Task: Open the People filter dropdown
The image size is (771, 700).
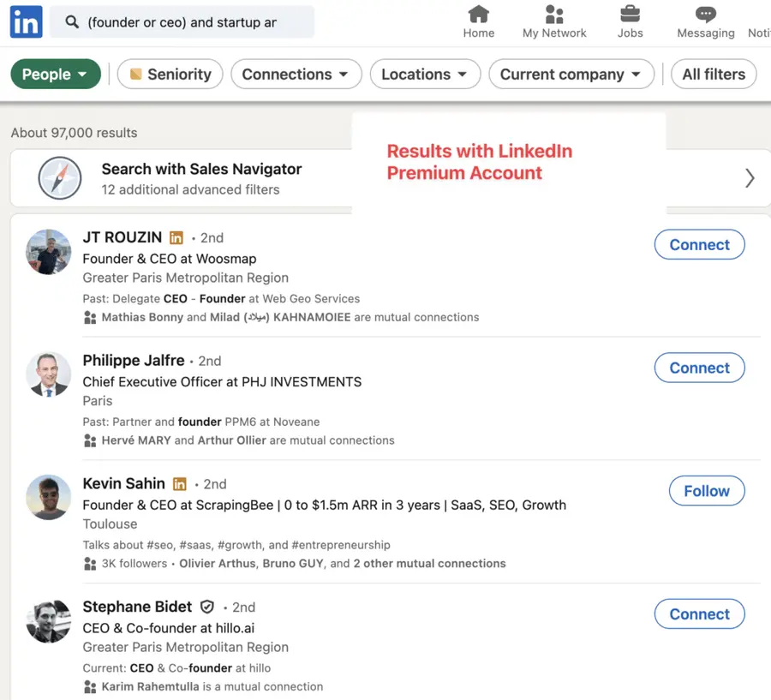Action: click(x=55, y=74)
